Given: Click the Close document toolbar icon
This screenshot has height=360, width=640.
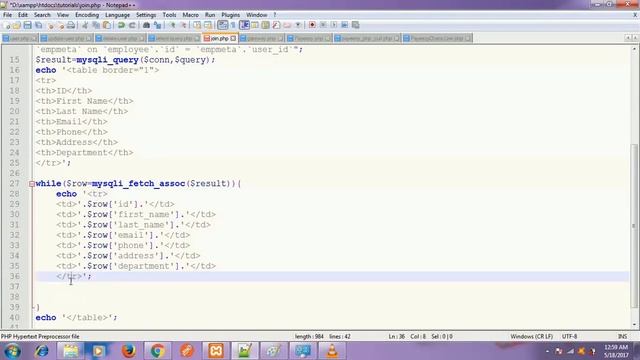Looking at the screenshot, I should tap(50, 25).
